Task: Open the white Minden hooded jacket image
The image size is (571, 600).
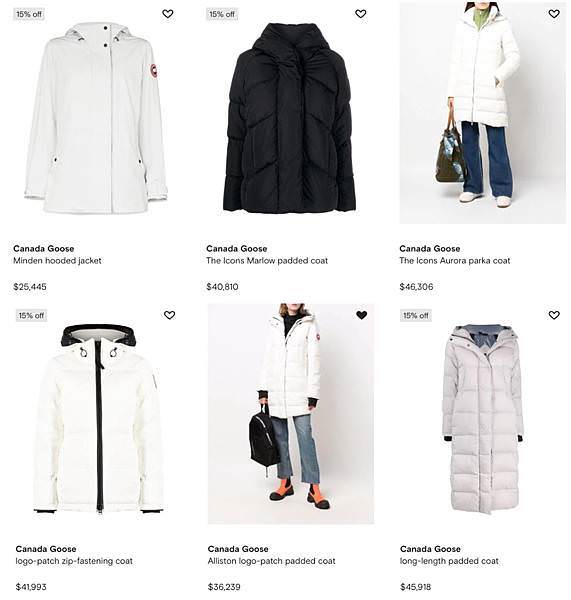Action: point(96,117)
